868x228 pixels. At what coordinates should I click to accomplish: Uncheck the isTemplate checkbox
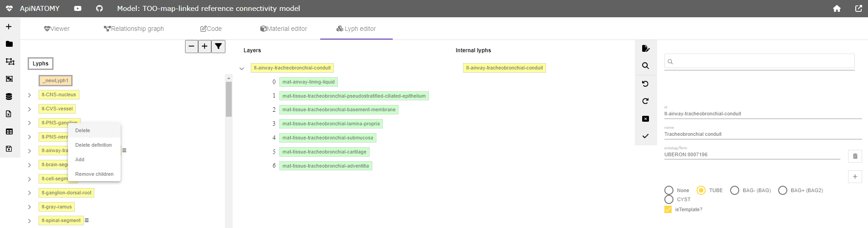coord(668,209)
